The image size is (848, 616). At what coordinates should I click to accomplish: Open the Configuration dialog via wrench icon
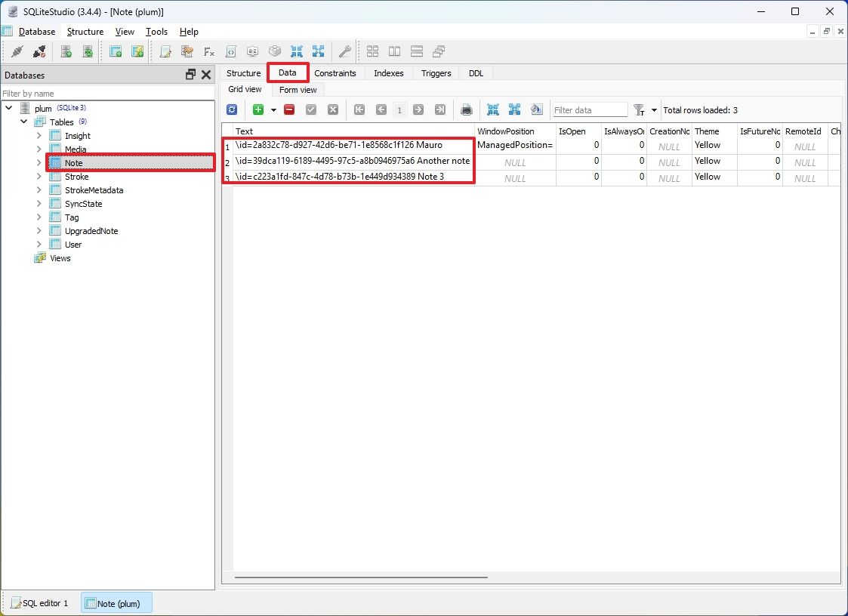(344, 51)
